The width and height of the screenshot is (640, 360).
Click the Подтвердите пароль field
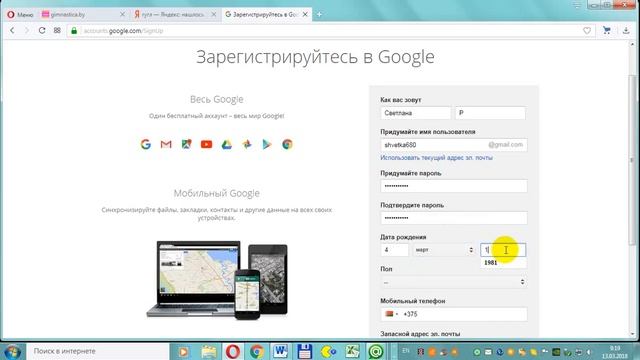pos(453,218)
